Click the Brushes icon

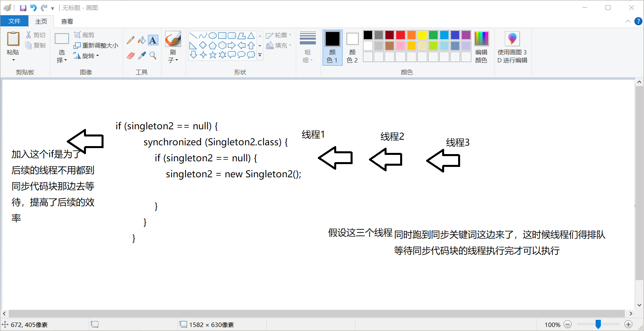click(173, 39)
